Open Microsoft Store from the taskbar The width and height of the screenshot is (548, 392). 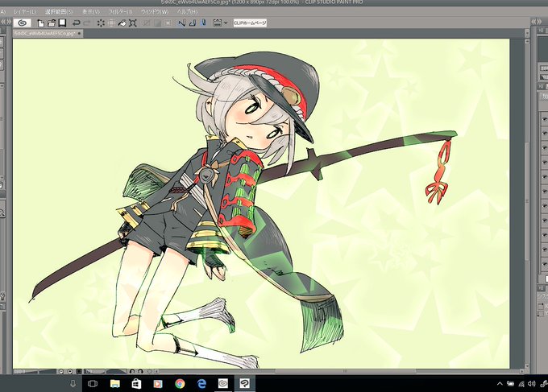point(136,384)
